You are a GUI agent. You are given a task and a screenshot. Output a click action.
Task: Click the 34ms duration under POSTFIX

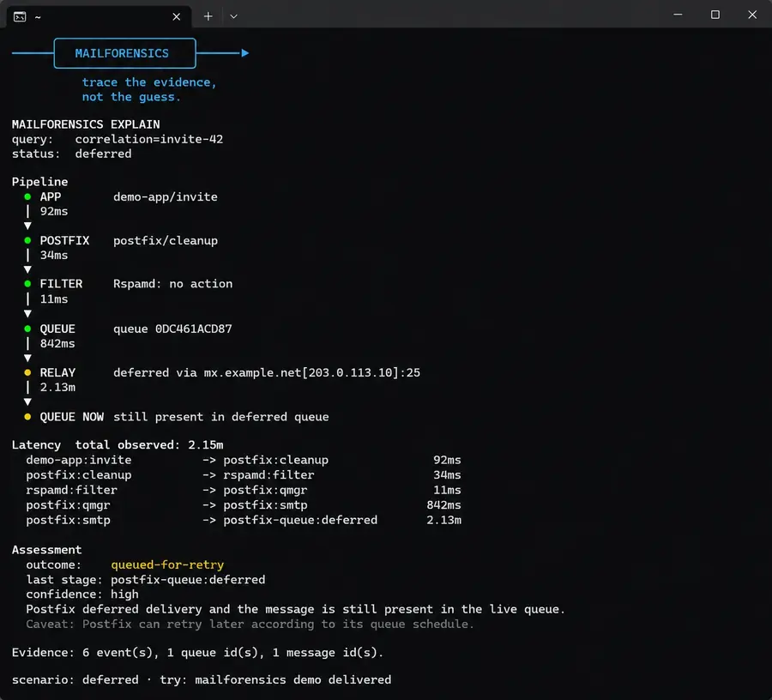54,255
